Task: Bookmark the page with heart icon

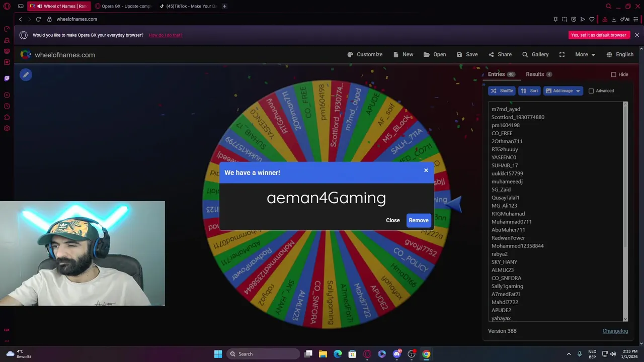Action: (592, 19)
